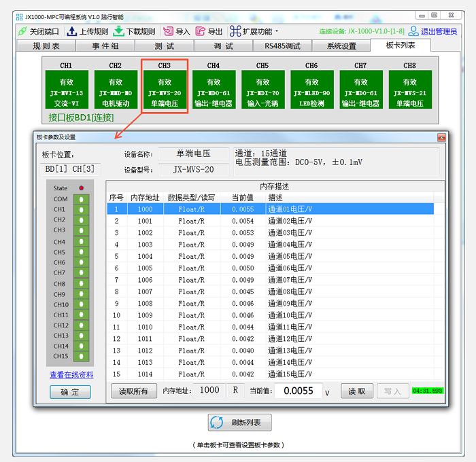Click the red State indicator dot
Image resolution: width=476 pixels, height=462 pixels.
(82, 188)
